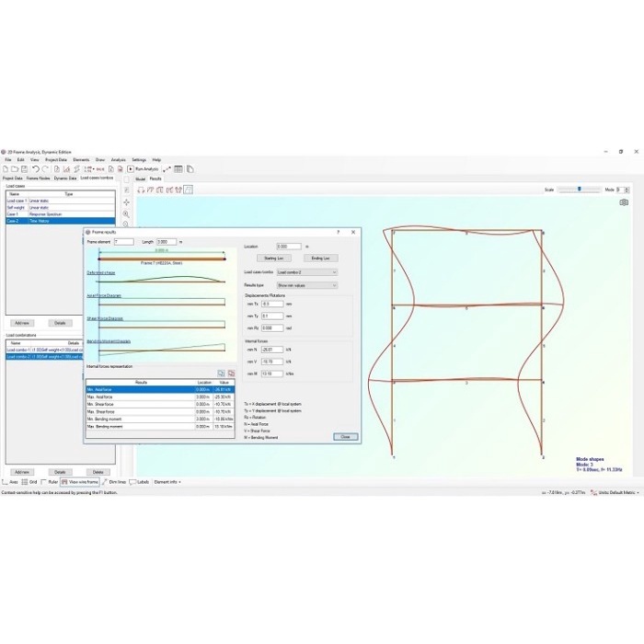
Task: Click the pan cross-arrows tool
Action: (127, 202)
